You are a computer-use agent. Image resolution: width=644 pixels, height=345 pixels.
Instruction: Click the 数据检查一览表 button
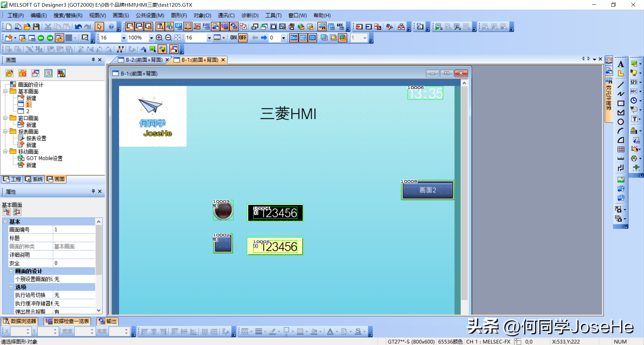pos(68,321)
